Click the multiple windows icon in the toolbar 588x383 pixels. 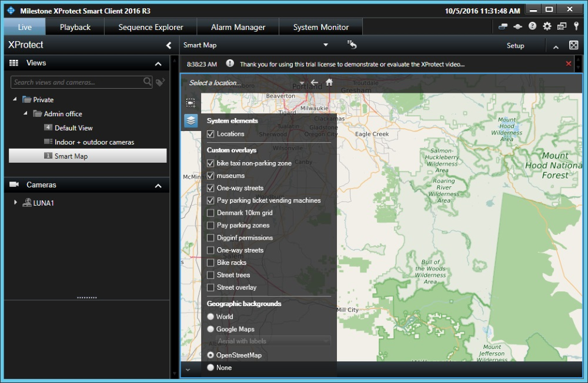[x=560, y=26]
